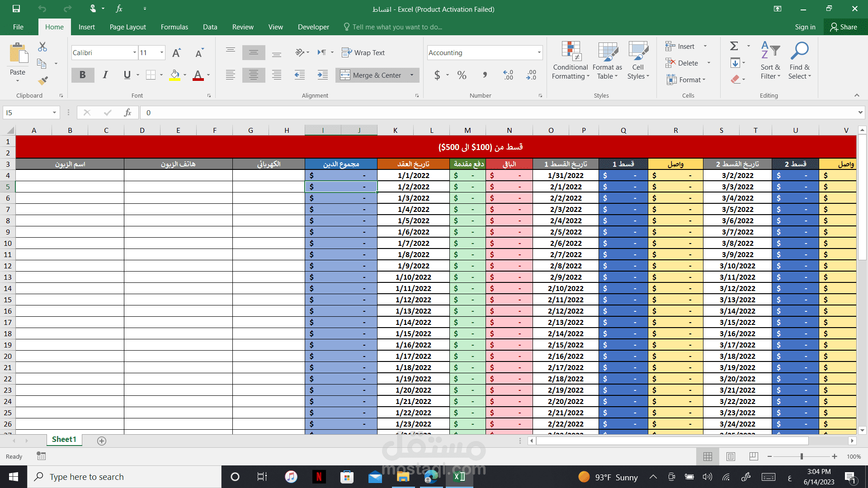The image size is (868, 488).
Task: Decrease indent in Alignment group
Action: [x=299, y=75]
